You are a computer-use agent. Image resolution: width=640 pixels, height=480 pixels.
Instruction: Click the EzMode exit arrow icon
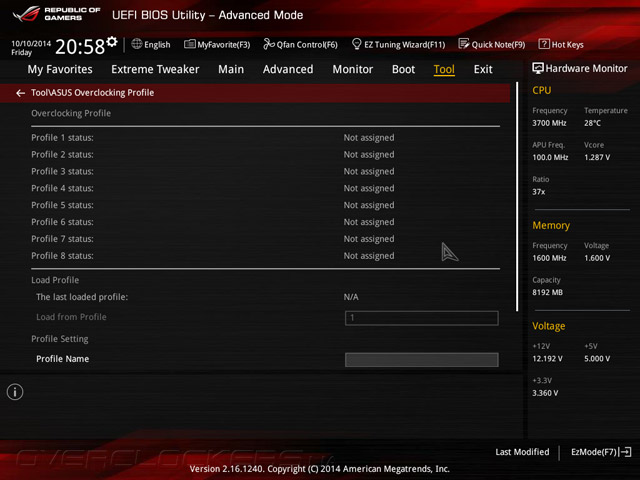(x=626, y=452)
